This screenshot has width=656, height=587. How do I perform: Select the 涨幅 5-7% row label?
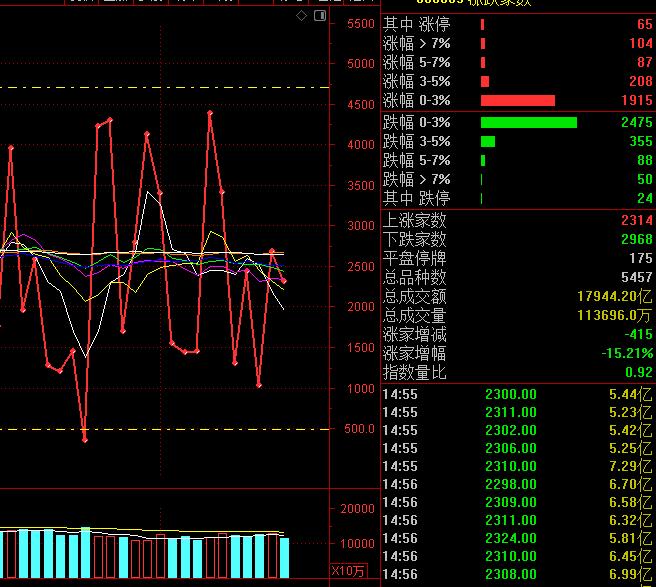point(417,62)
